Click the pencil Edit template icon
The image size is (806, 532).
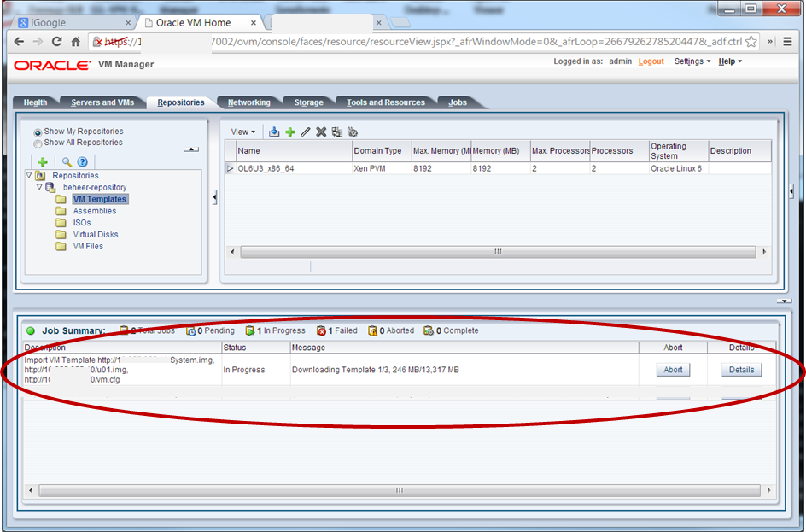coord(306,132)
